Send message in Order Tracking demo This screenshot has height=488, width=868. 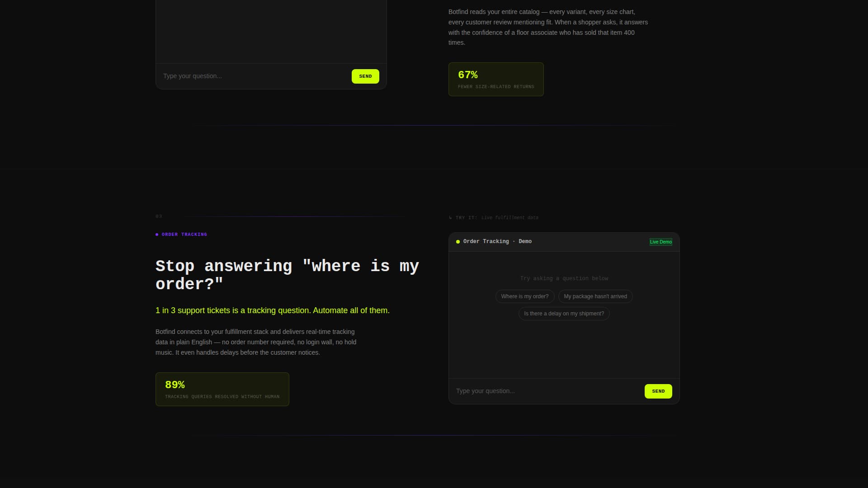[658, 391]
